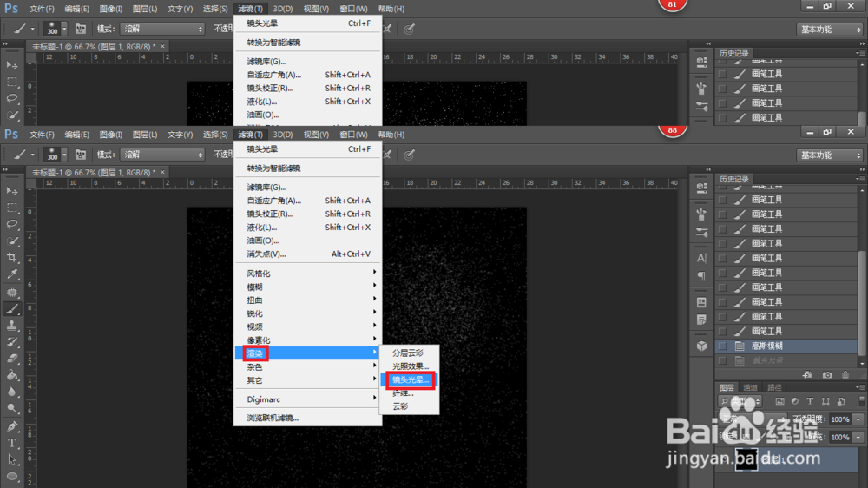Choose 镜头光晕... in the Render submenu
868x488 pixels.
(410, 380)
